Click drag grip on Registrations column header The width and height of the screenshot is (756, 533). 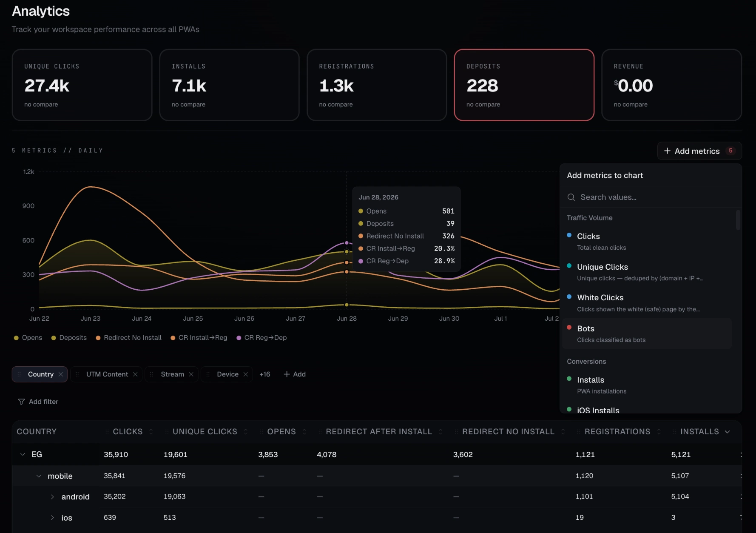tap(579, 432)
